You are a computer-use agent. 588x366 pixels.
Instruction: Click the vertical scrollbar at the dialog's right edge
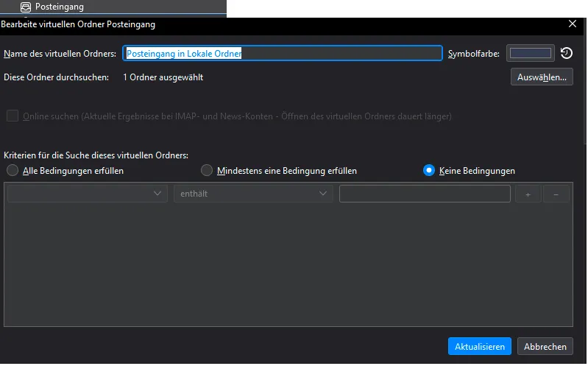[585, 82]
